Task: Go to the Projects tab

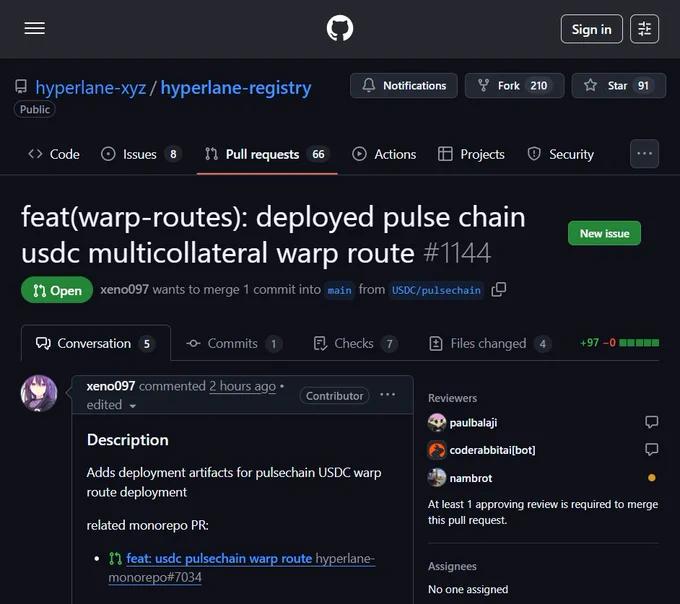Action: pyautogui.click(x=471, y=154)
